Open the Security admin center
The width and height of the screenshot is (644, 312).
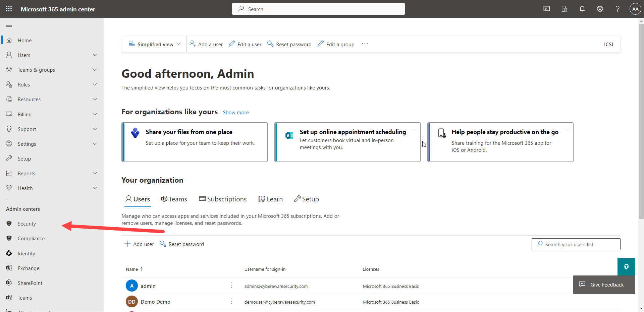pos(26,224)
